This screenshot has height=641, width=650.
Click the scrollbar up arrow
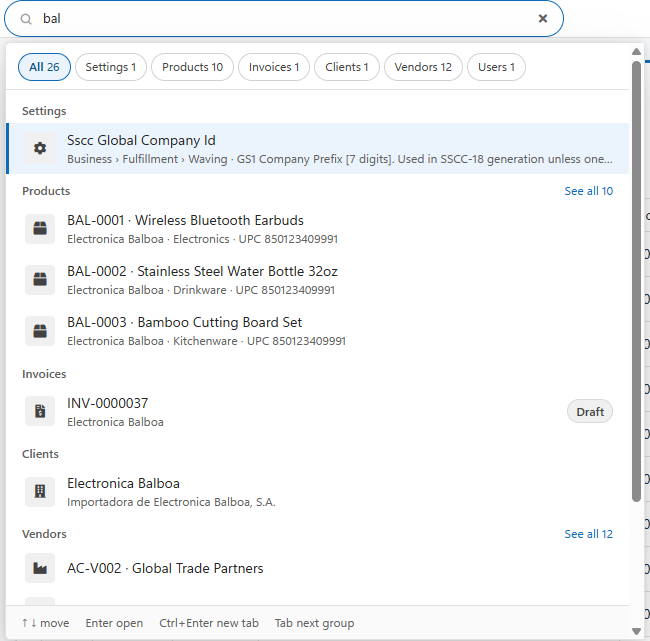(636, 51)
